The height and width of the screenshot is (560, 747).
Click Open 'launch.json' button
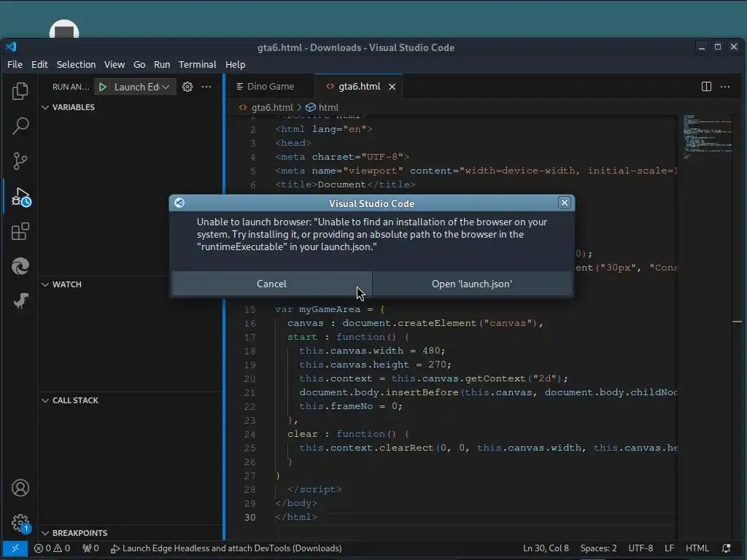(x=472, y=284)
